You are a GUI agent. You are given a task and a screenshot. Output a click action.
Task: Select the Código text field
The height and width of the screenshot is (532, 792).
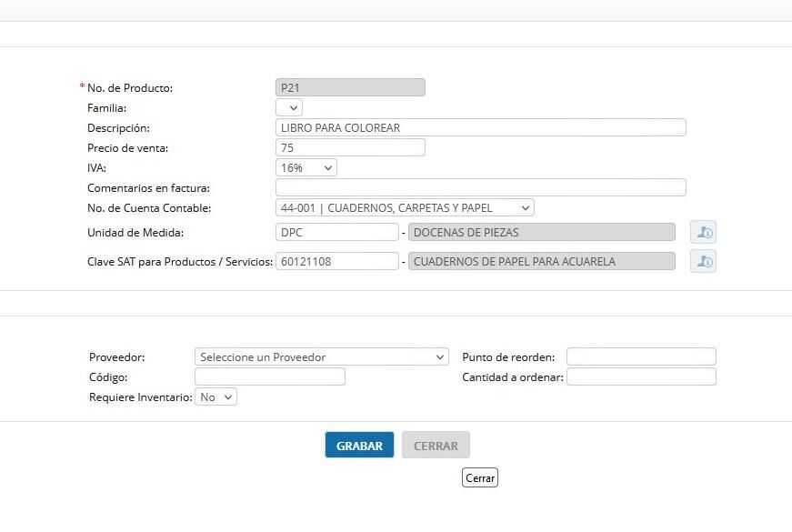(x=270, y=376)
